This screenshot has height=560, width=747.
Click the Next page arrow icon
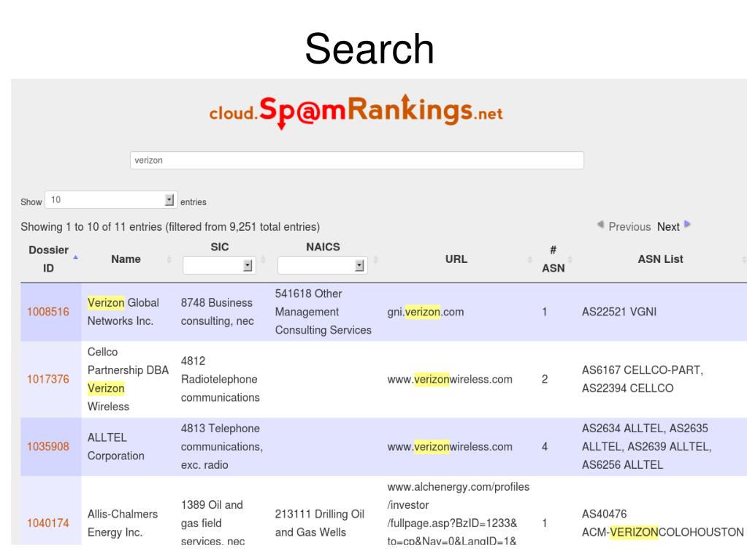(687, 224)
